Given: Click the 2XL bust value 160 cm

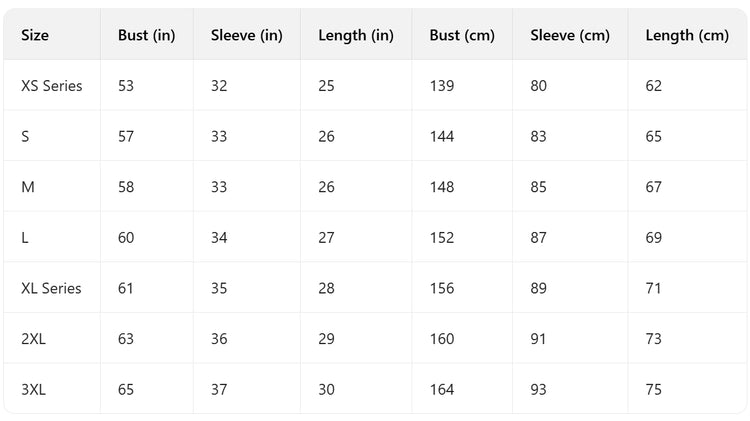Looking at the screenshot, I should pos(442,339).
